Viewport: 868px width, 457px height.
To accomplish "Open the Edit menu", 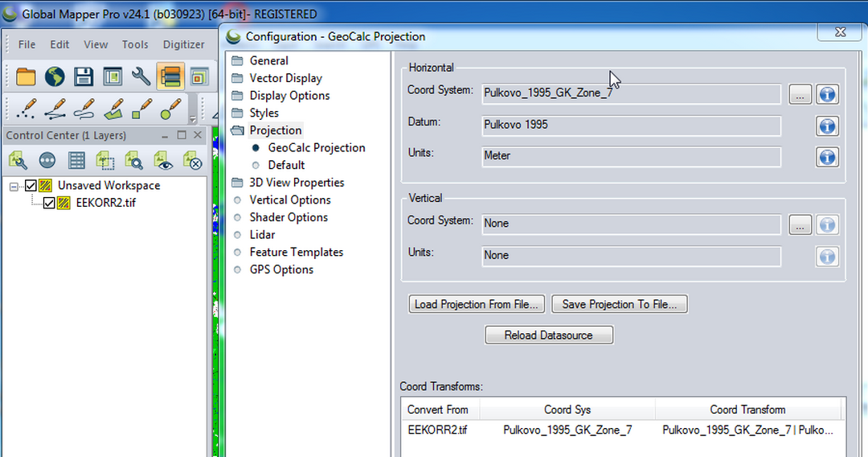I will (59, 44).
